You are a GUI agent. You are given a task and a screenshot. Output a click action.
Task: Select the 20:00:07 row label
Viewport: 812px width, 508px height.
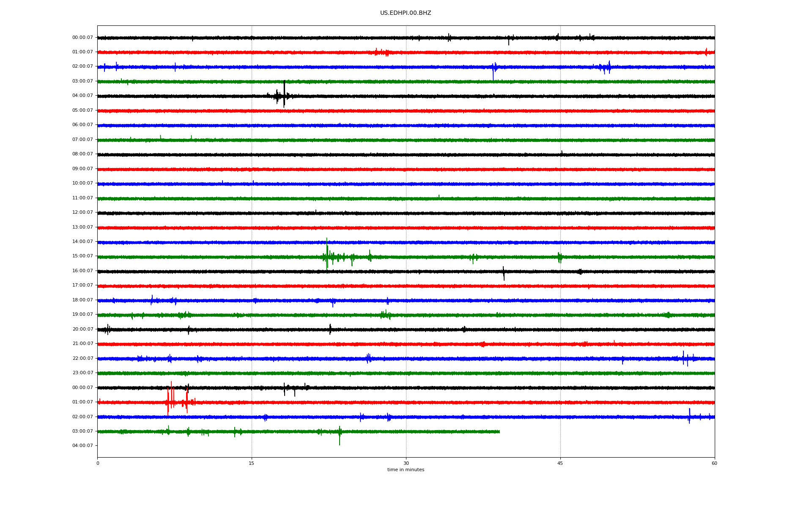[x=82, y=329]
